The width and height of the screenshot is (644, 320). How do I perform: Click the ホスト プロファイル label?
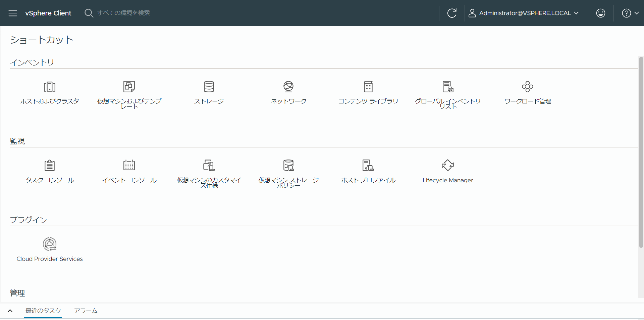(368, 180)
